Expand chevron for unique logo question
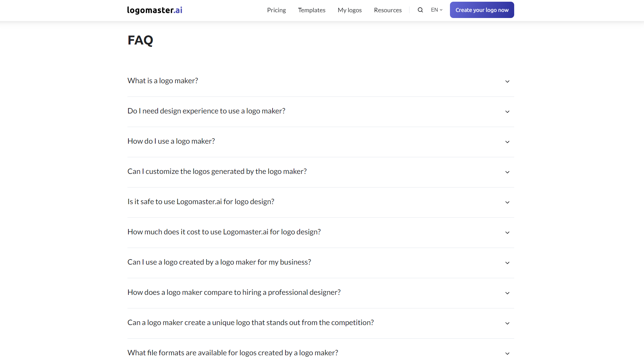644x357 pixels. 507,323
